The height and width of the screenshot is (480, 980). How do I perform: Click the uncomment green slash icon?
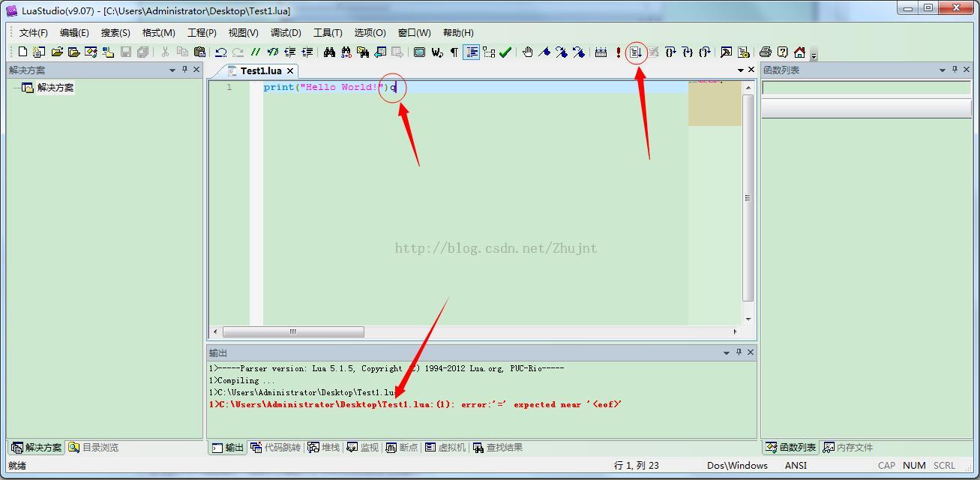click(x=273, y=52)
